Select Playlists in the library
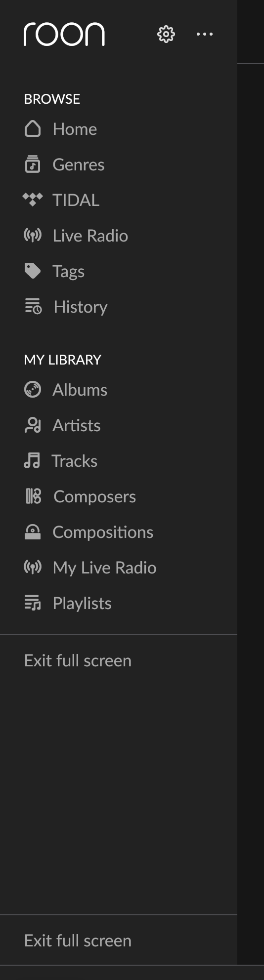The image size is (264, 980). click(x=68, y=603)
